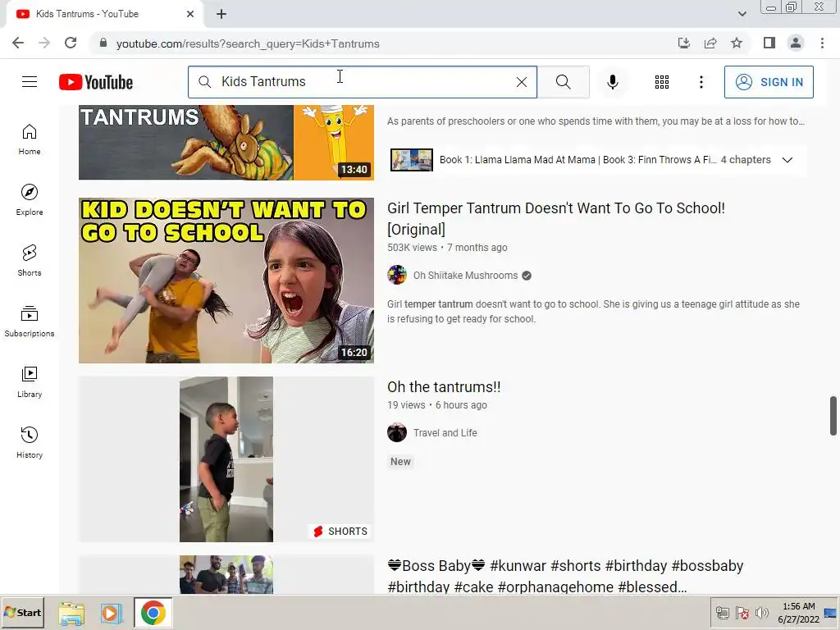The width and height of the screenshot is (840, 630).
Task: Open the volume speaker tray icon
Action: tap(761, 613)
